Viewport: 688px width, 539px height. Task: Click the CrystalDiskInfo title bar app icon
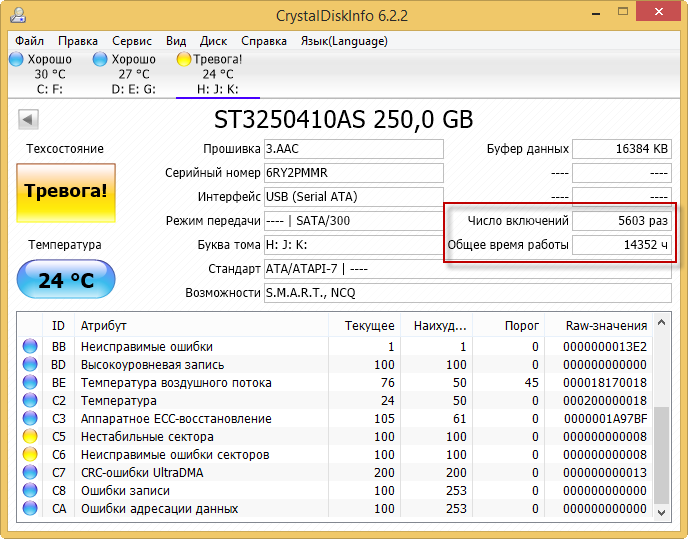click(18, 15)
